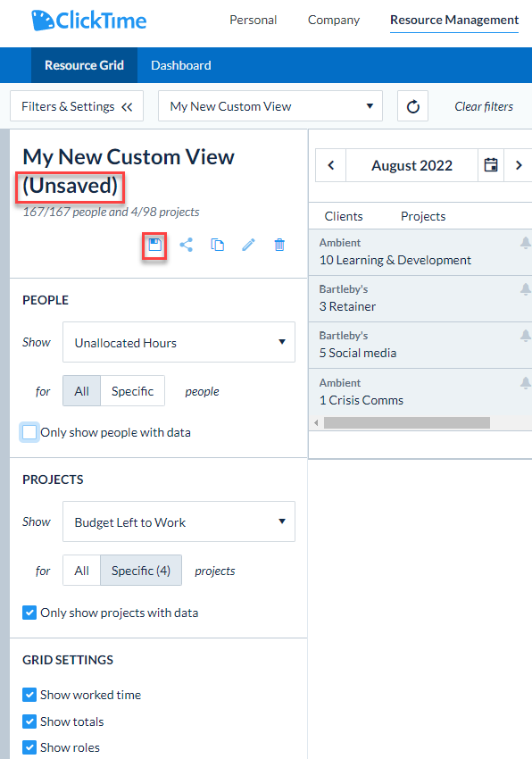Delete the view with the trash icon

(x=279, y=245)
